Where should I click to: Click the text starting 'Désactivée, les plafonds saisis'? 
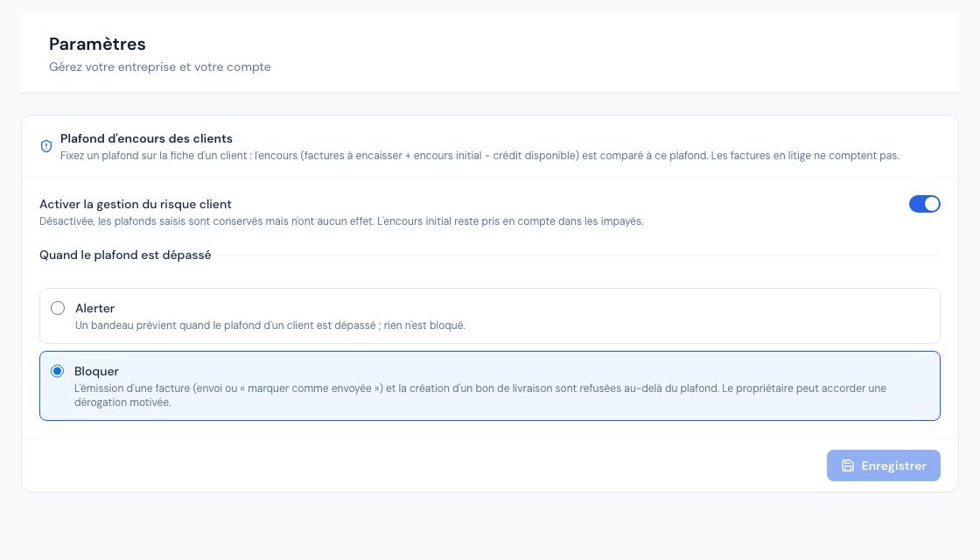341,221
